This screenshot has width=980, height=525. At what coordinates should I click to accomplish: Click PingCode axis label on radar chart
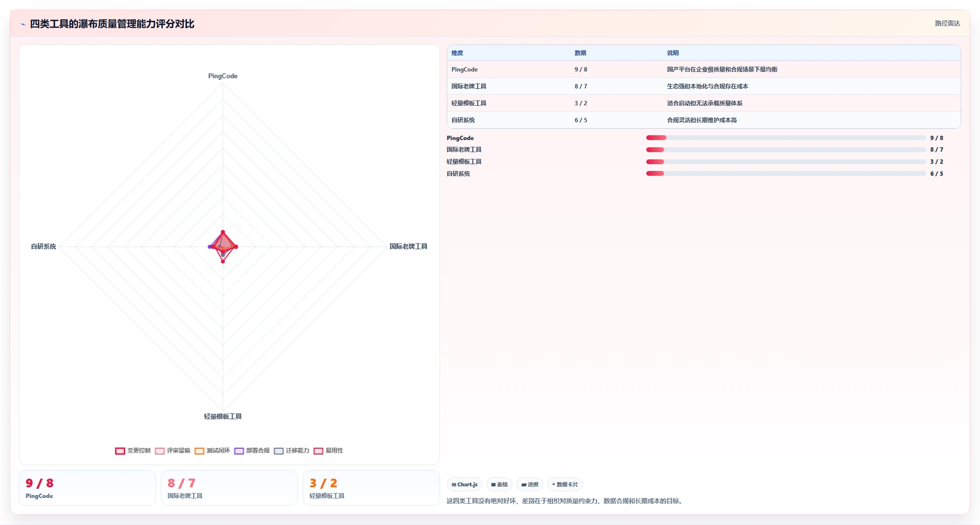223,76
